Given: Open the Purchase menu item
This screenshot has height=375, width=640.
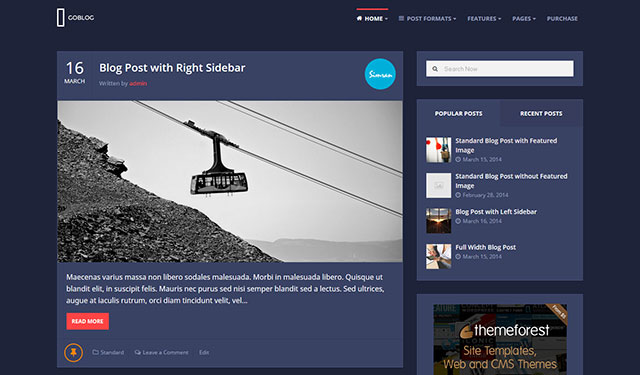Looking at the screenshot, I should [x=562, y=18].
